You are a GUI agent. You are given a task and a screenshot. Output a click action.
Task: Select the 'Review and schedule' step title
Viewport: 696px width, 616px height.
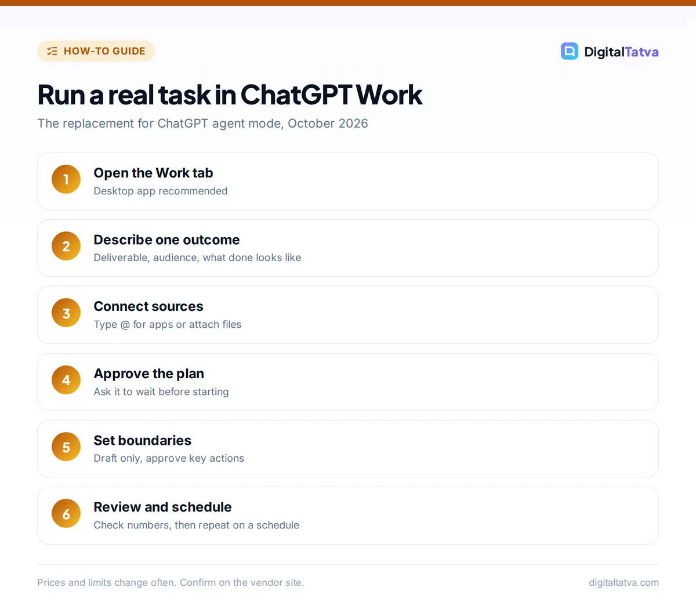point(162,507)
